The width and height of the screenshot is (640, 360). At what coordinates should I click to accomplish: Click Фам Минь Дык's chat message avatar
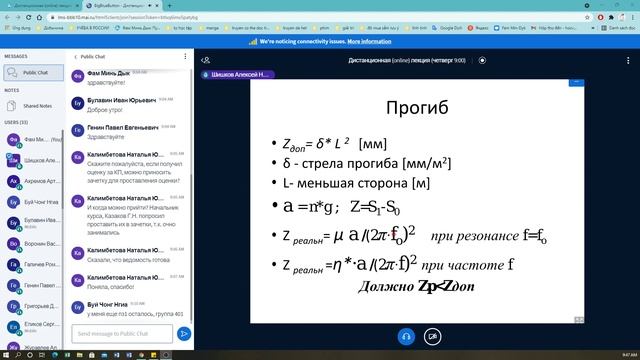click(78, 76)
